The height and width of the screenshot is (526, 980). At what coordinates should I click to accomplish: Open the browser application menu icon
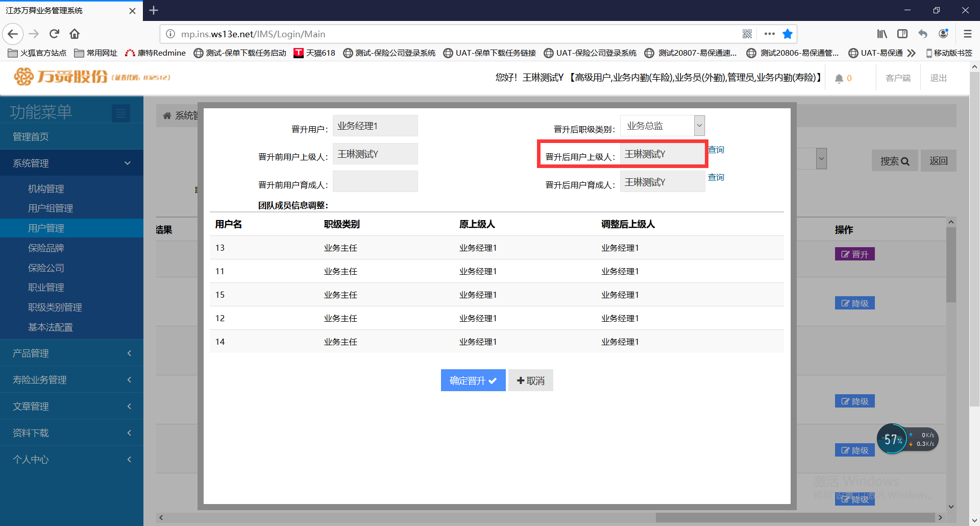tap(967, 34)
